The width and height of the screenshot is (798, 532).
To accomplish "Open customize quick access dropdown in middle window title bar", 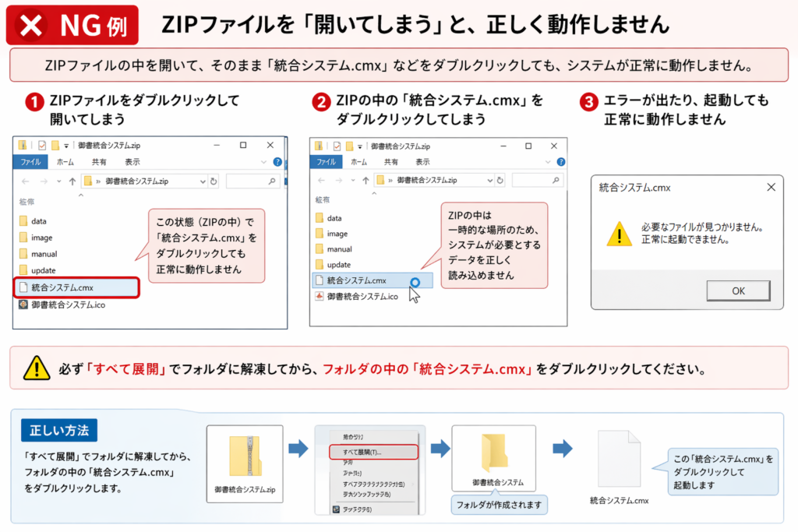I will (x=361, y=146).
